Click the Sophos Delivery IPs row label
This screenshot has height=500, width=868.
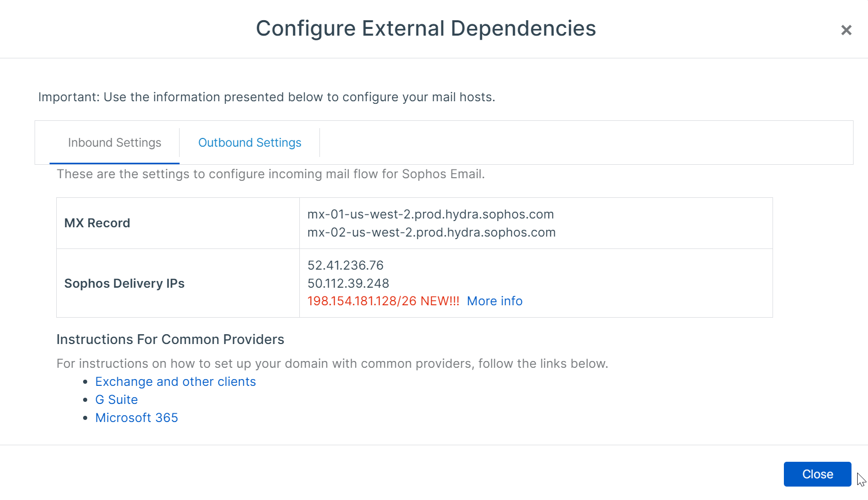pyautogui.click(x=124, y=284)
